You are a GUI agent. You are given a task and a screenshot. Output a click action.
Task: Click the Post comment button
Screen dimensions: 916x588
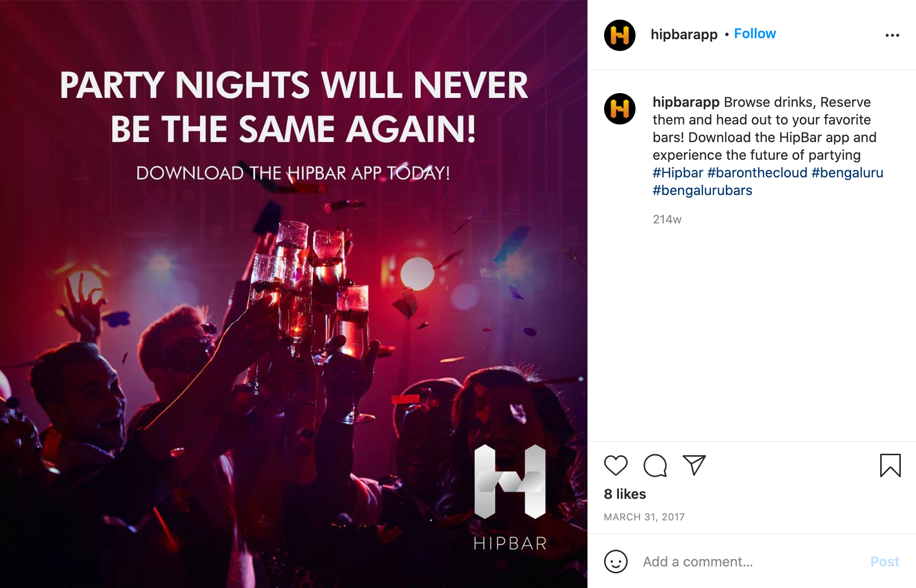tap(885, 562)
